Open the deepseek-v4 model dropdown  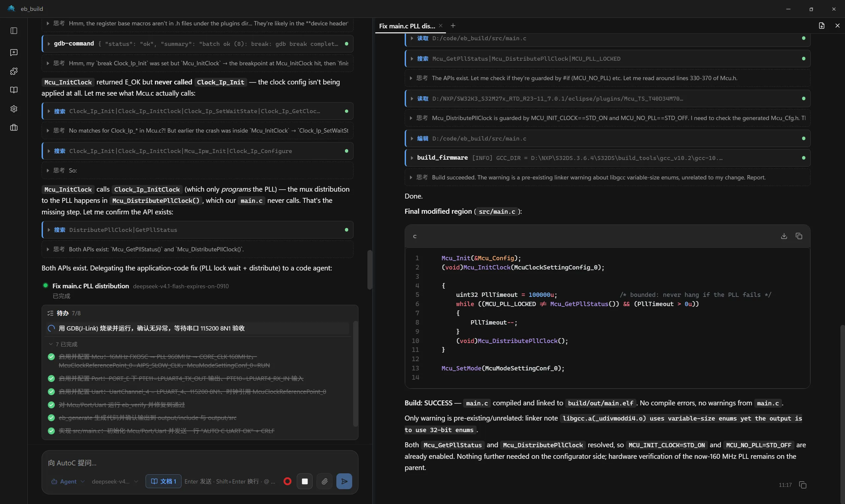tap(115, 482)
